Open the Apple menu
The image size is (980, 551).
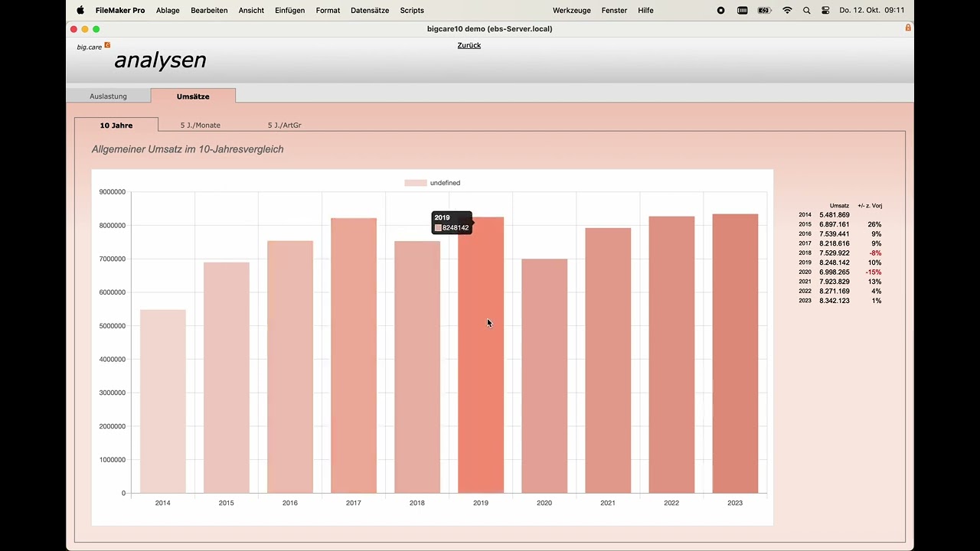(80, 10)
